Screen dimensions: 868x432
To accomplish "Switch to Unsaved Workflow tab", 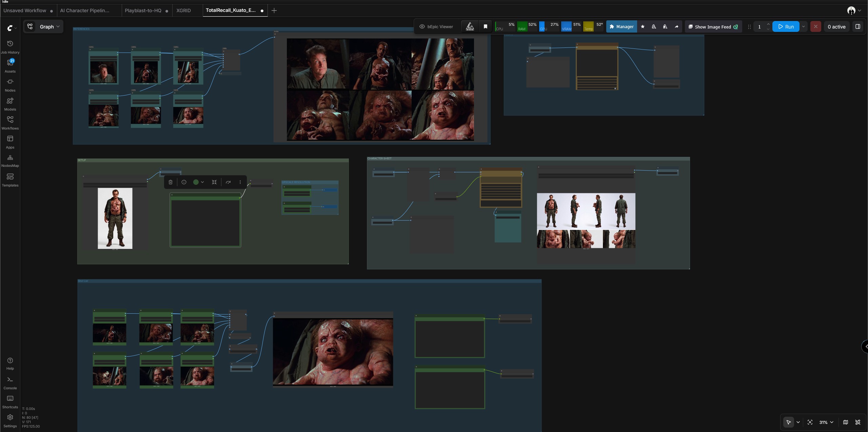I will (25, 11).
